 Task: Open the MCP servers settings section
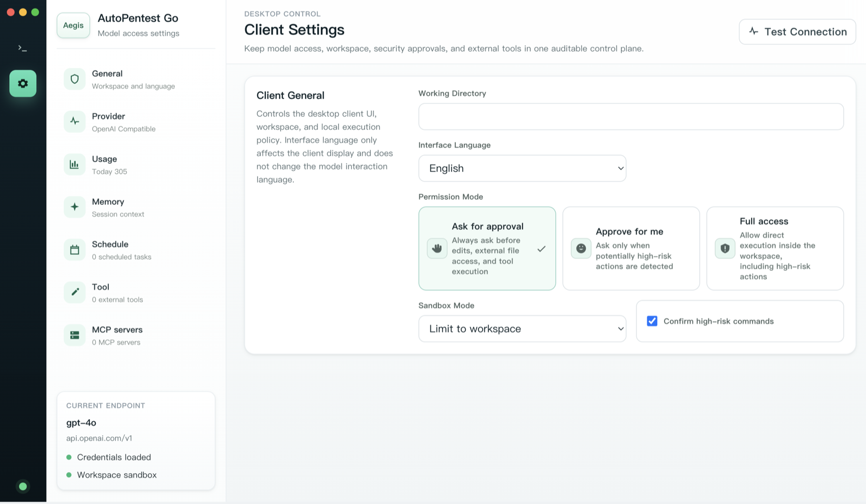(x=136, y=335)
